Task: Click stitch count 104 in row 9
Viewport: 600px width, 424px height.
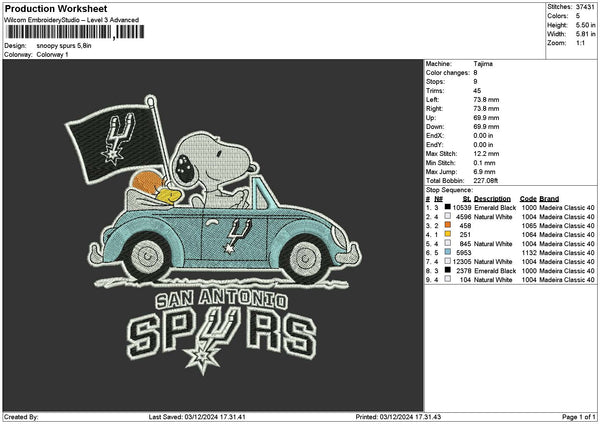Action: pyautogui.click(x=465, y=280)
